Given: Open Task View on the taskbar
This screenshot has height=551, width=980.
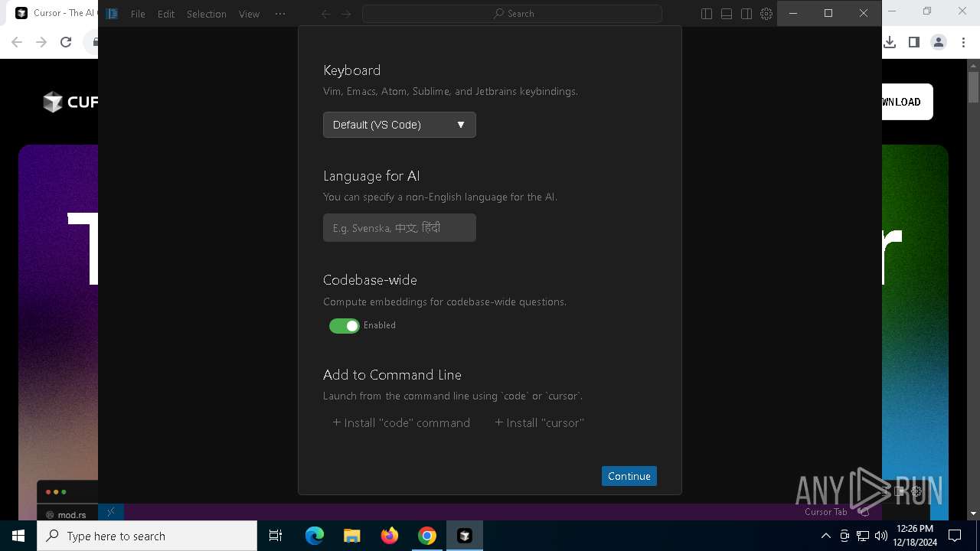Looking at the screenshot, I should [276, 536].
